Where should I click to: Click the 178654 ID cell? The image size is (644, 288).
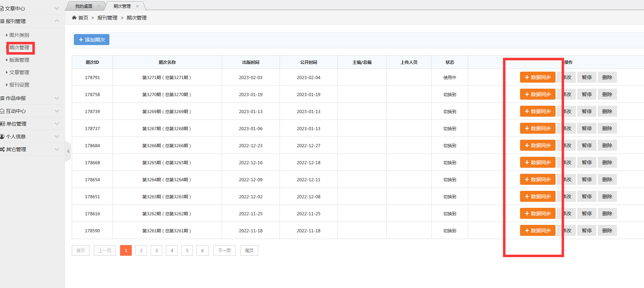(x=92, y=179)
